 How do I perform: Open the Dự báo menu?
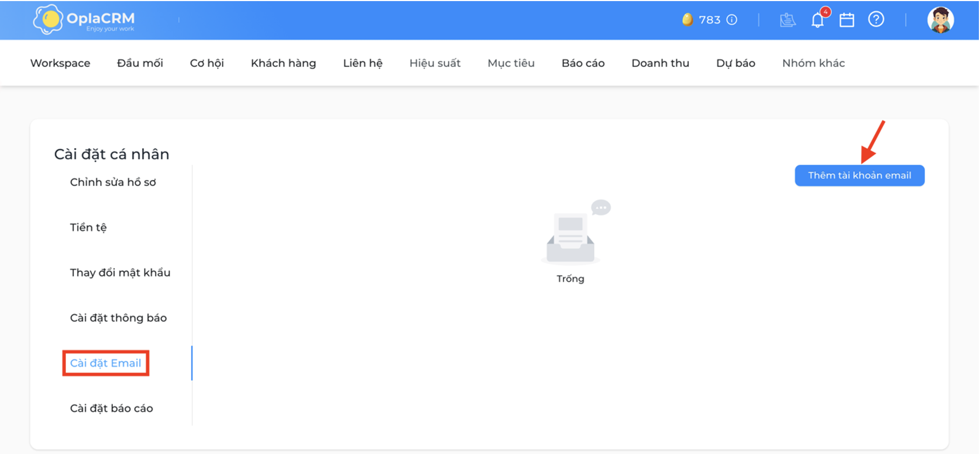click(736, 63)
